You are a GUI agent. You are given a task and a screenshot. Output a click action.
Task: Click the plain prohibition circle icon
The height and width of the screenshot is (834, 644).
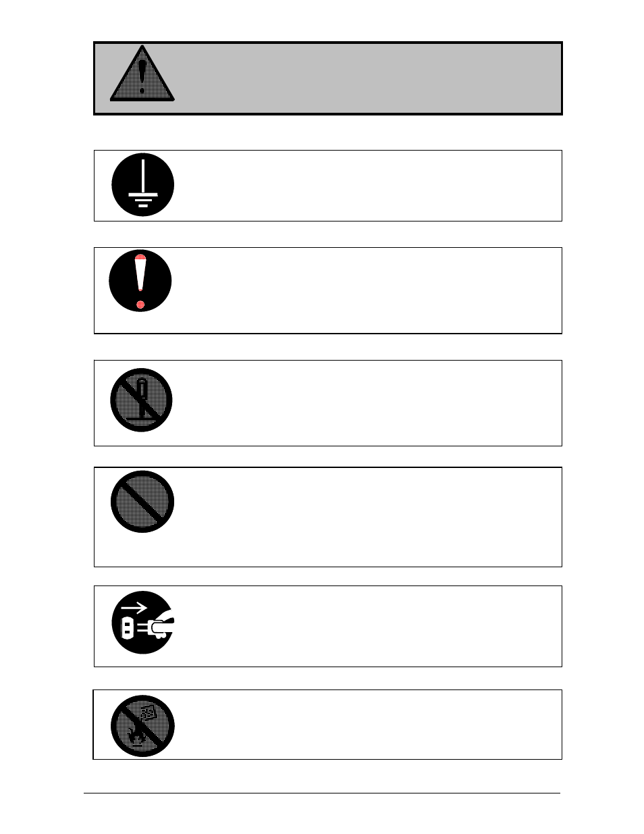tap(142, 502)
